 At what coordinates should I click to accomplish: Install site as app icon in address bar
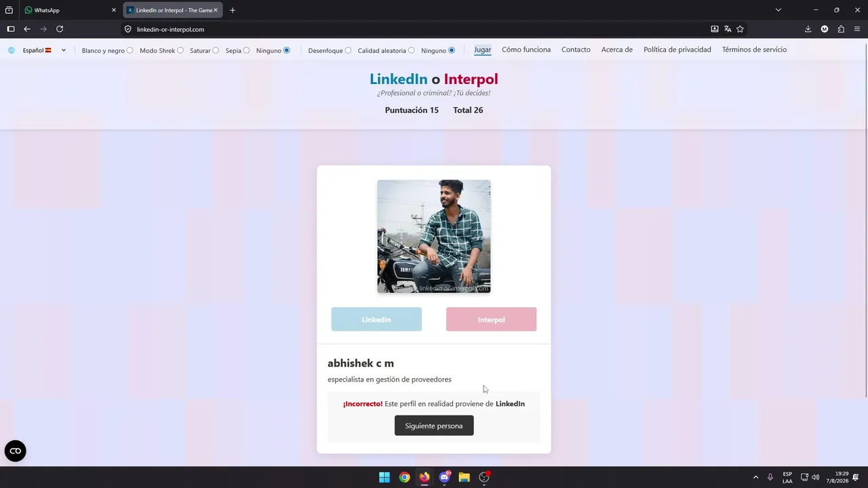(715, 29)
